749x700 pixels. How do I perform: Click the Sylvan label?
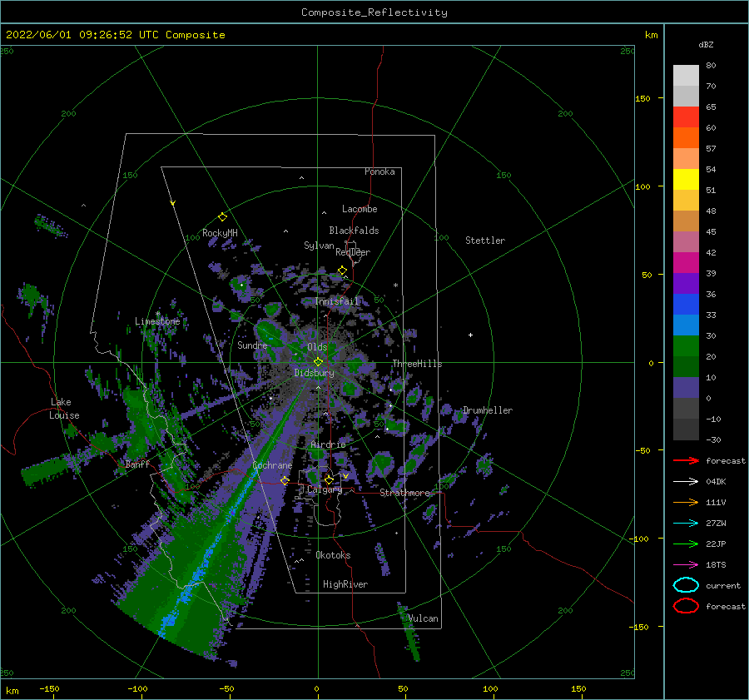click(x=319, y=246)
